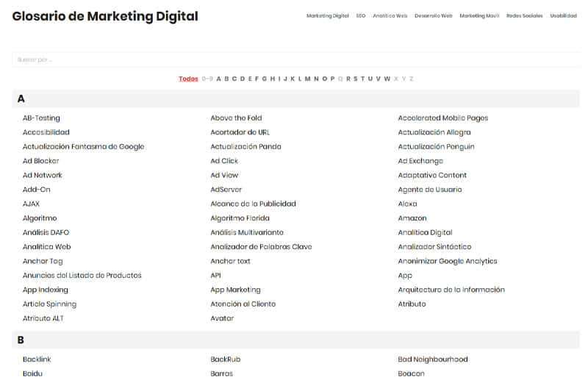Open the Above the Fold entry
Viewport: 588px width, 380px height.
pos(236,118)
